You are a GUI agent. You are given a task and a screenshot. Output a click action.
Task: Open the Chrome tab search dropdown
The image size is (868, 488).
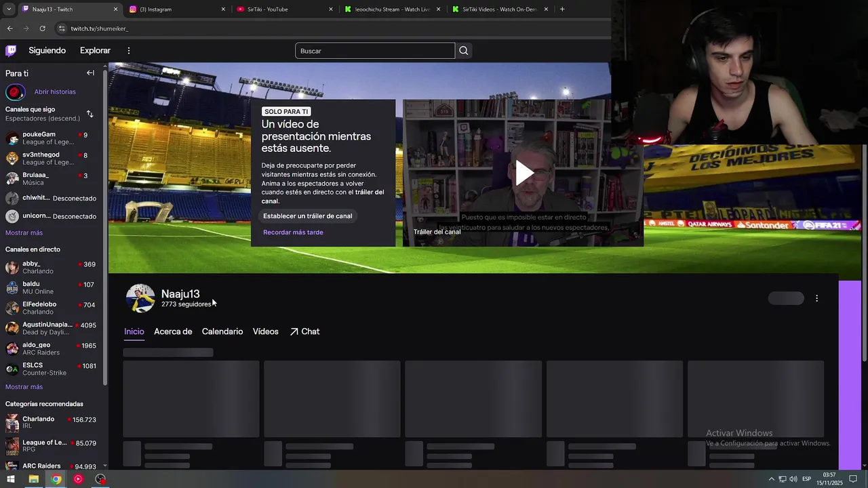click(9, 9)
